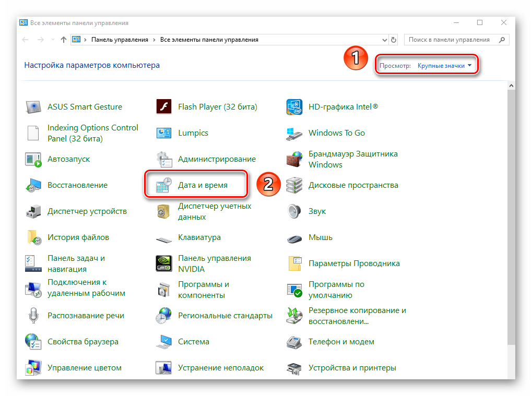
Task: Open the Резервное копирование и восстановление icon
Action: (294, 316)
